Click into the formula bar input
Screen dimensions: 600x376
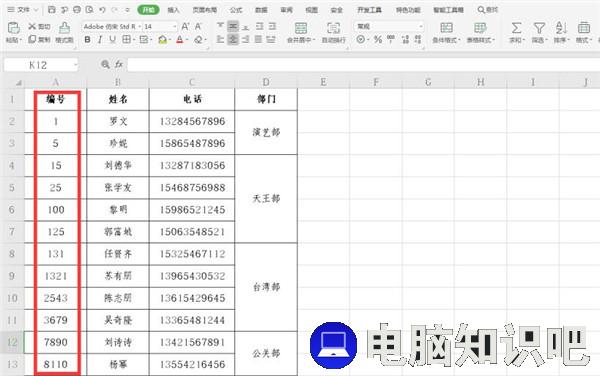(x=364, y=65)
